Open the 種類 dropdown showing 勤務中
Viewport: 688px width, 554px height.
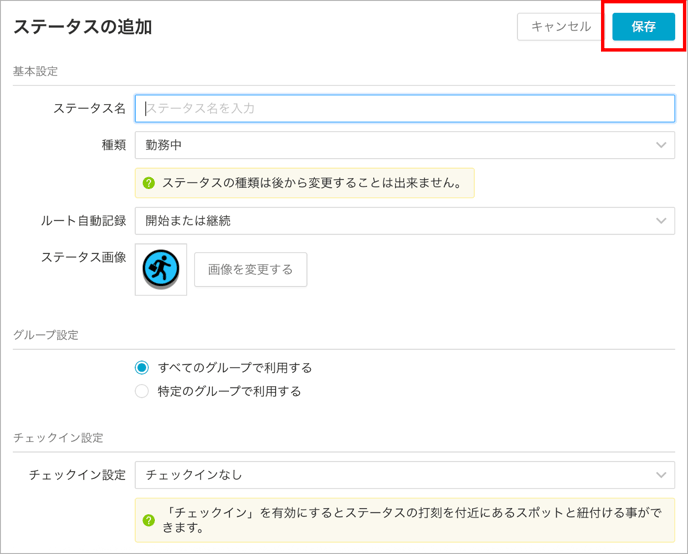click(405, 145)
